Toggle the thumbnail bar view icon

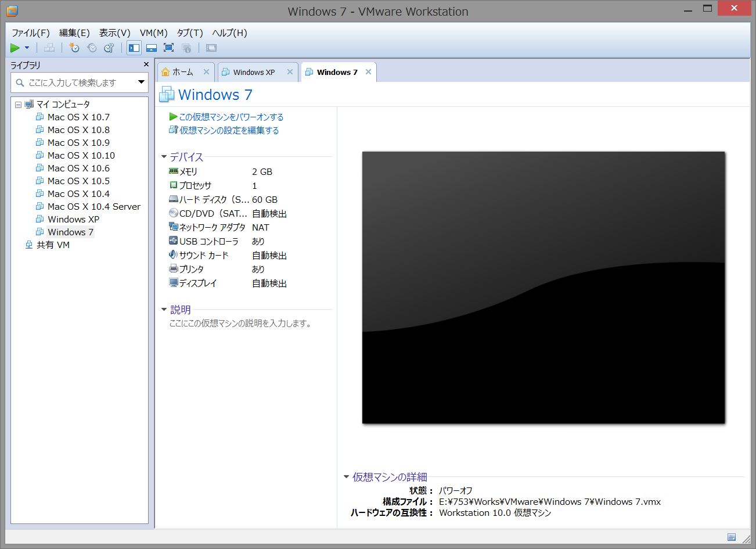click(152, 48)
